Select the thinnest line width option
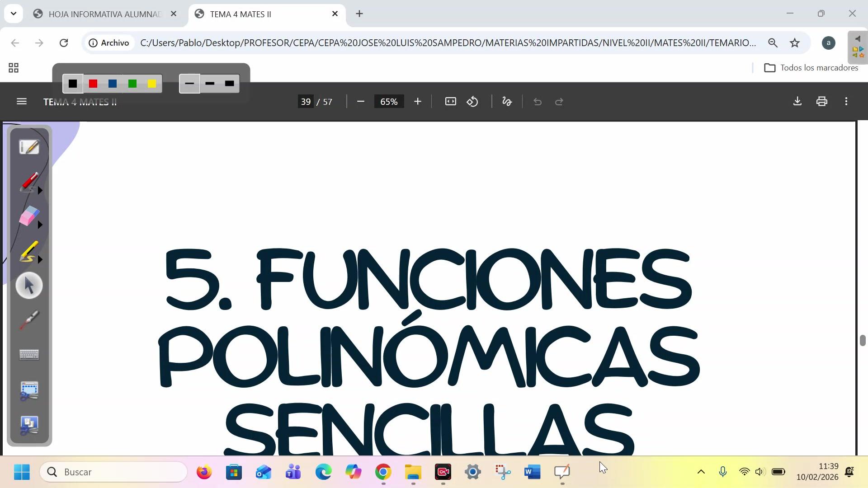 pyautogui.click(x=189, y=84)
